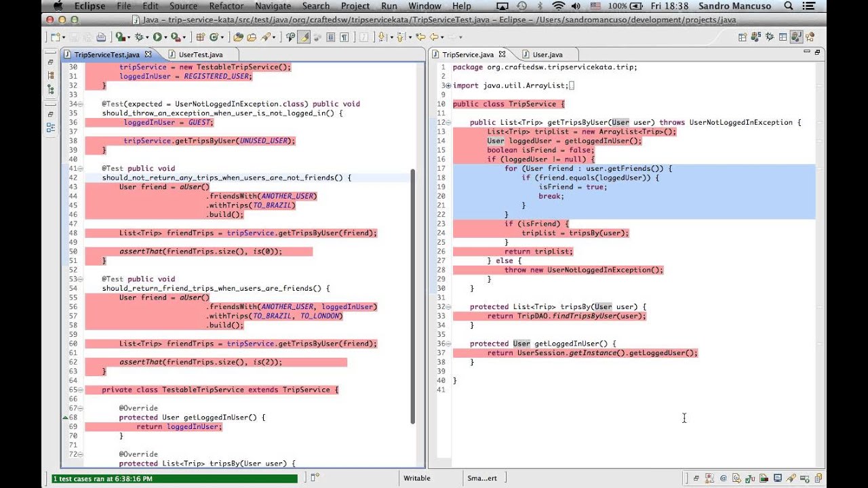Collapse TestableTripService class fold at line 65
The width and height of the screenshot is (868, 488).
(x=81, y=390)
